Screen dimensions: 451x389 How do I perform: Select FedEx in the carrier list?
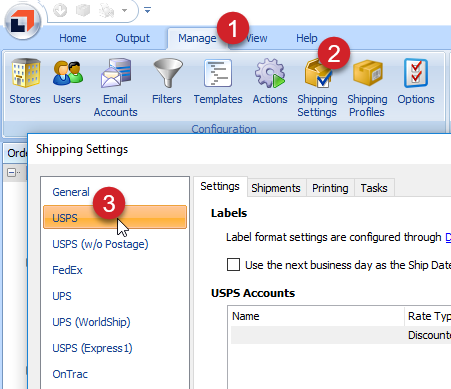[67, 270]
